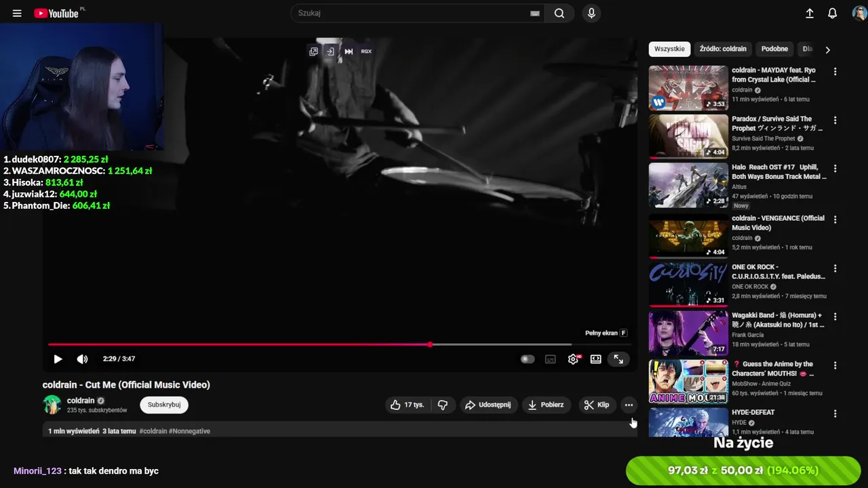
Task: Open options menu for Wagakki Band video
Action: point(835,317)
